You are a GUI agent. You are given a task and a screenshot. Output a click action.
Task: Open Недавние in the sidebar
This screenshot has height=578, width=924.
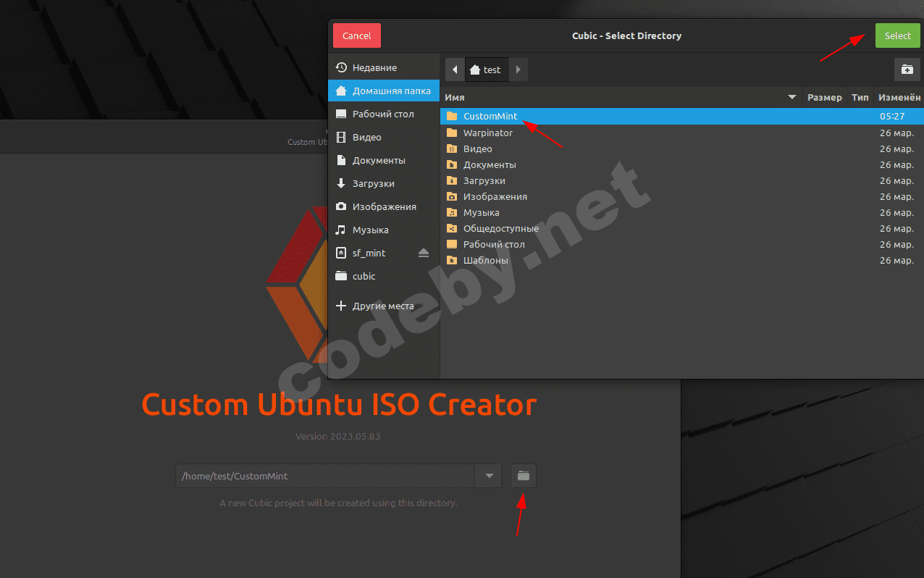384,67
